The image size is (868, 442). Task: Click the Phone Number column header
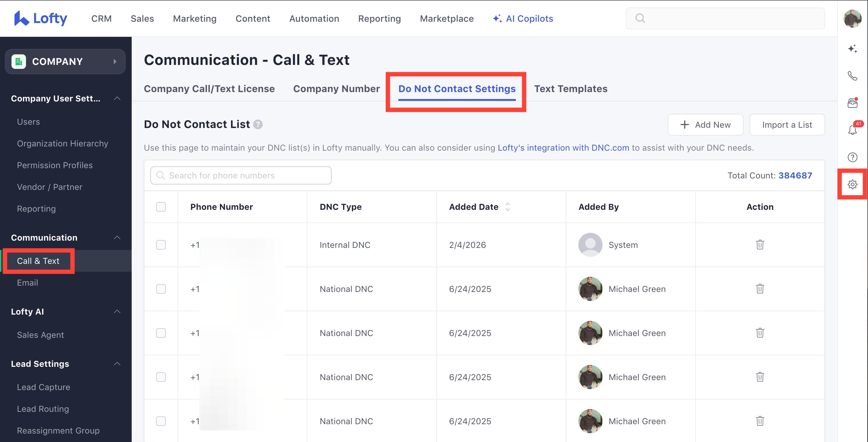point(221,207)
